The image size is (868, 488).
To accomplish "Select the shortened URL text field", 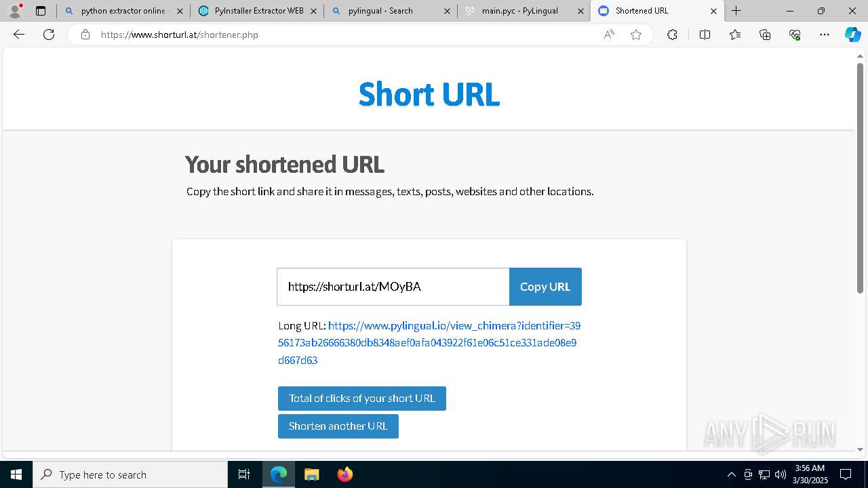I will click(x=393, y=287).
